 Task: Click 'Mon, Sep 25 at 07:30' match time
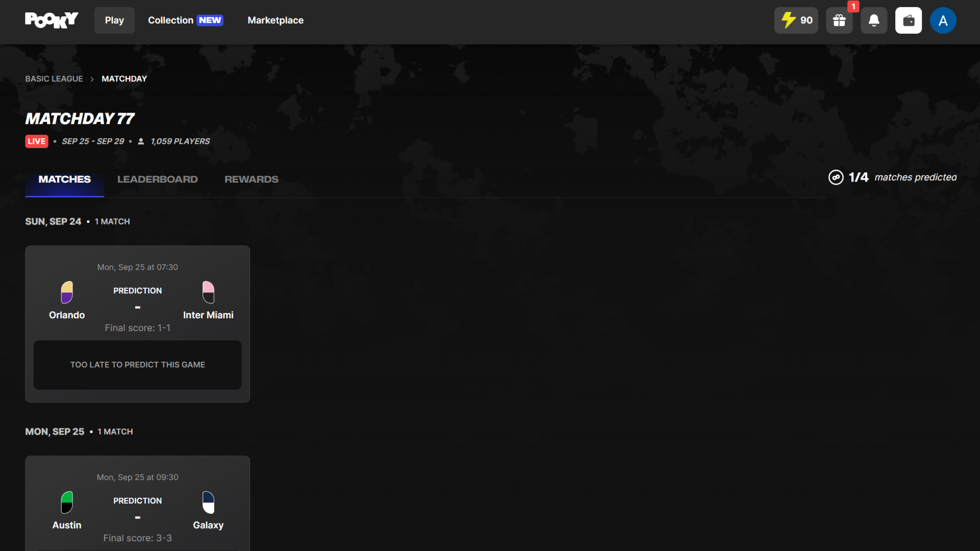[x=137, y=267]
